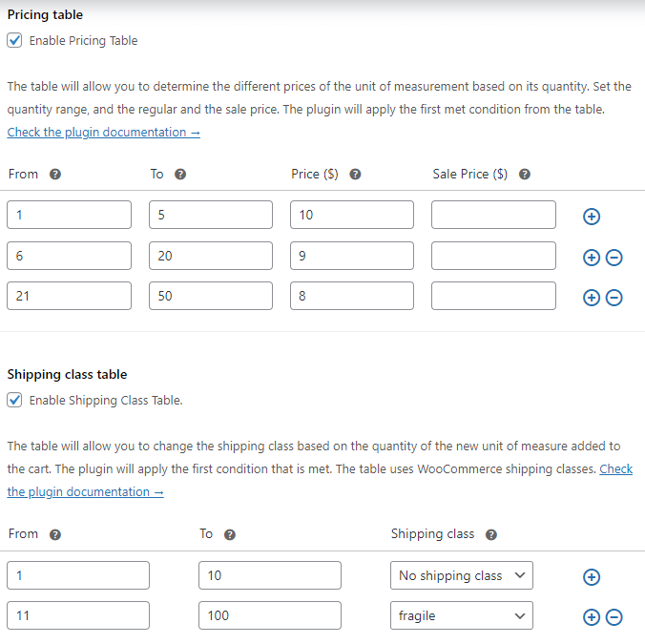Open the fragile shipping class dropdown
Viewport: 645px width, 644px height.
[x=462, y=615]
